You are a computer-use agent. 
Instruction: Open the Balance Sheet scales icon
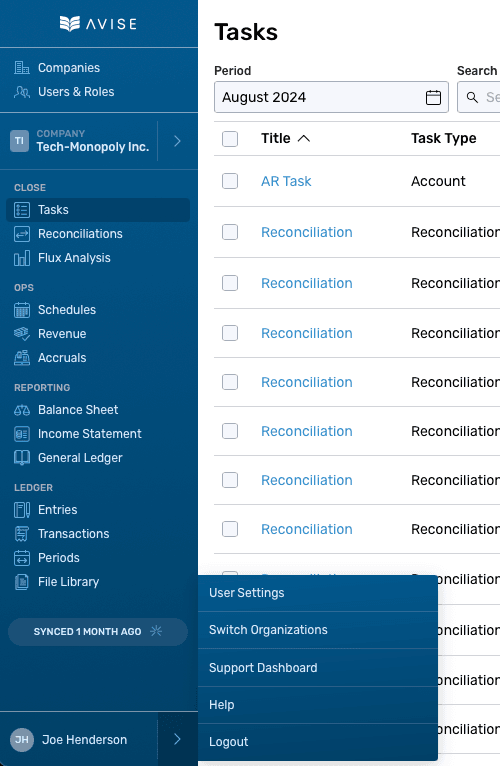pos(22,410)
